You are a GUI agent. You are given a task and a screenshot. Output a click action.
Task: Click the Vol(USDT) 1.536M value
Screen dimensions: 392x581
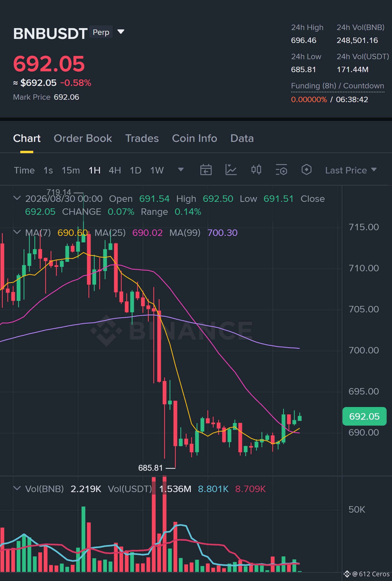(x=175, y=489)
